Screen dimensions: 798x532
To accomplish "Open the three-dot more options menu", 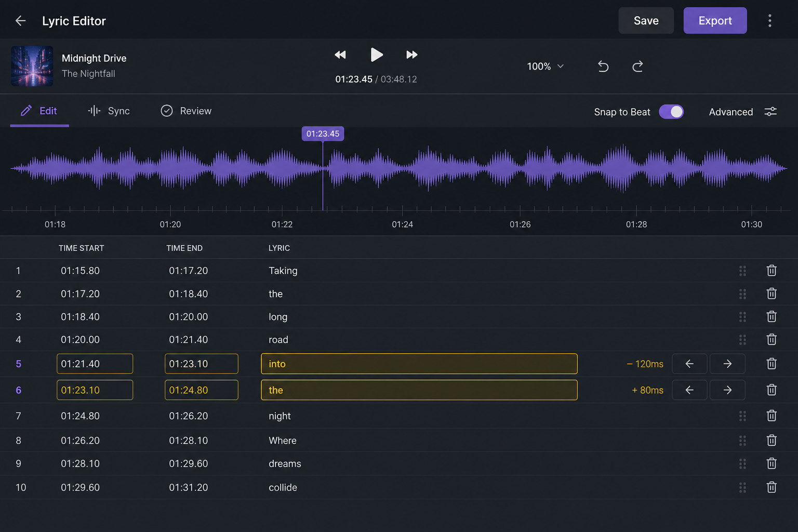I will click(769, 21).
